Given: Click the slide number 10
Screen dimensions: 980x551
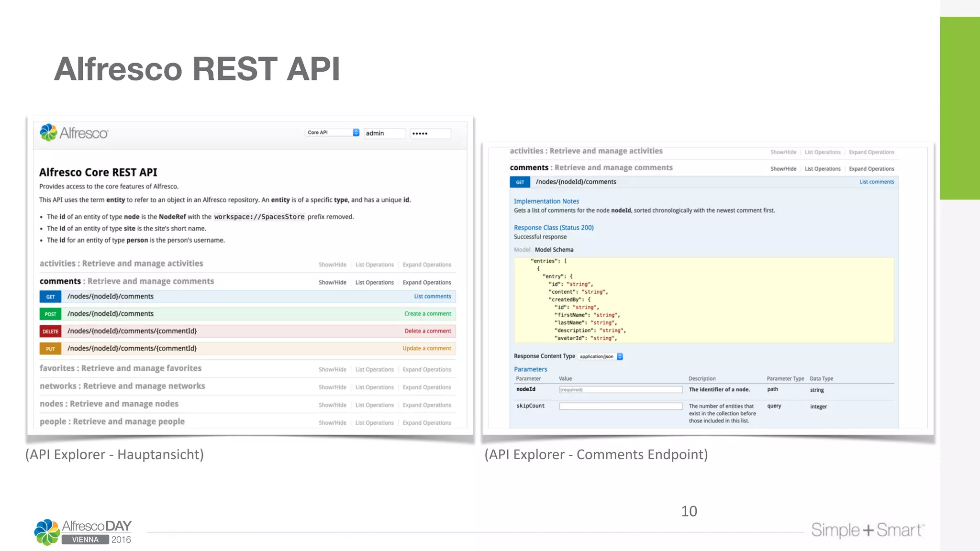Looking at the screenshot, I should click(689, 511).
